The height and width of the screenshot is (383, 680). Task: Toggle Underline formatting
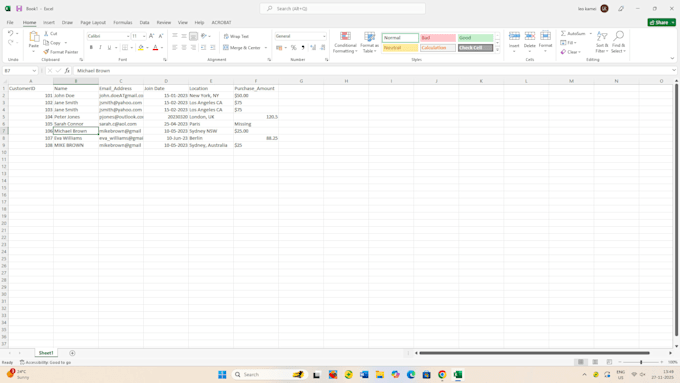(x=109, y=48)
